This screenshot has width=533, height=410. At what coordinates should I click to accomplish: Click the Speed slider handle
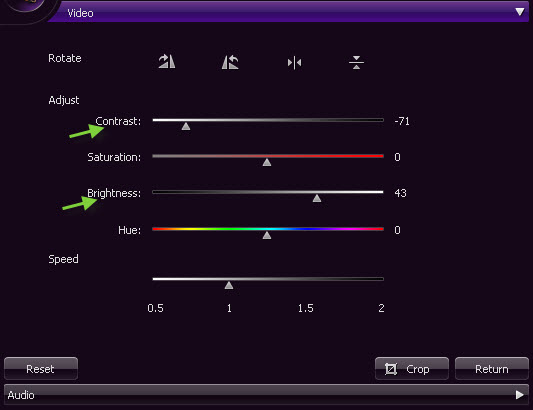coord(229,285)
